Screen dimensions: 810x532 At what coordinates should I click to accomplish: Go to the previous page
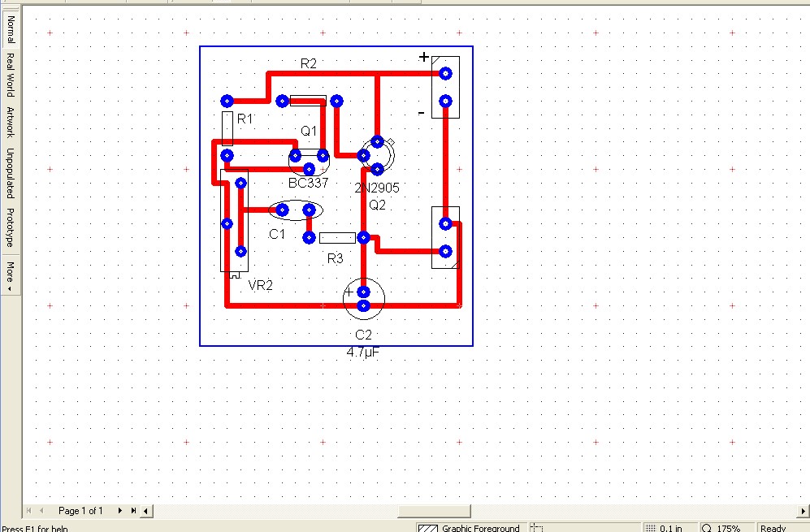tap(41, 511)
